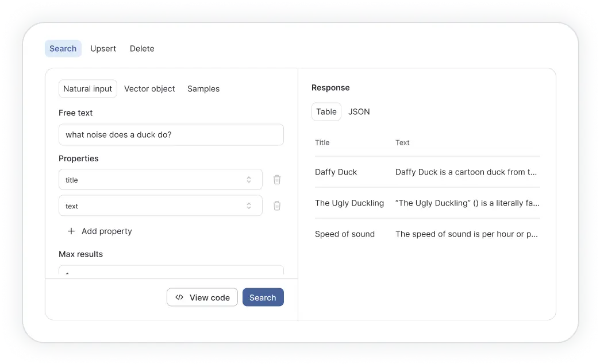
Task: Click the code brackets icon in View code
Action: tap(179, 297)
